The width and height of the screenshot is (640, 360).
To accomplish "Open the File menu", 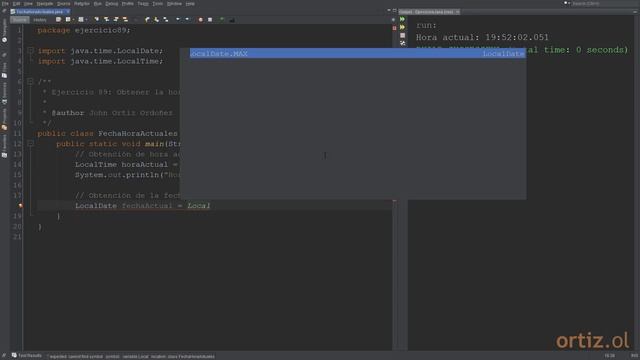I will pyautogui.click(x=5, y=4).
